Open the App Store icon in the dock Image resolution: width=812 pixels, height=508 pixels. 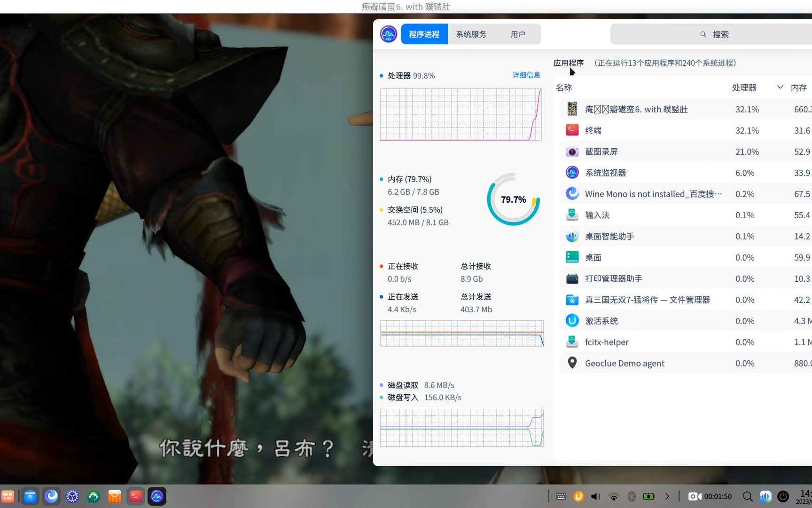[114, 496]
